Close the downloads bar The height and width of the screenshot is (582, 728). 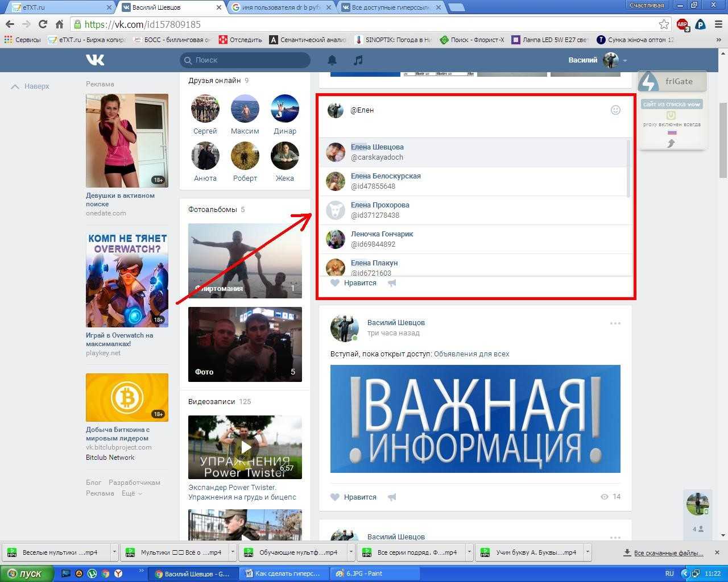pyautogui.click(x=717, y=552)
